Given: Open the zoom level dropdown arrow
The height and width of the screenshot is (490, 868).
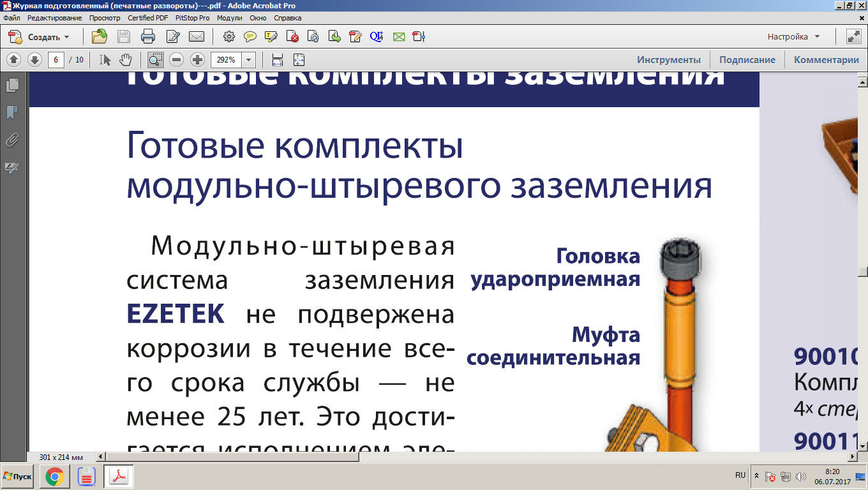Looking at the screenshot, I should pyautogui.click(x=248, y=60).
